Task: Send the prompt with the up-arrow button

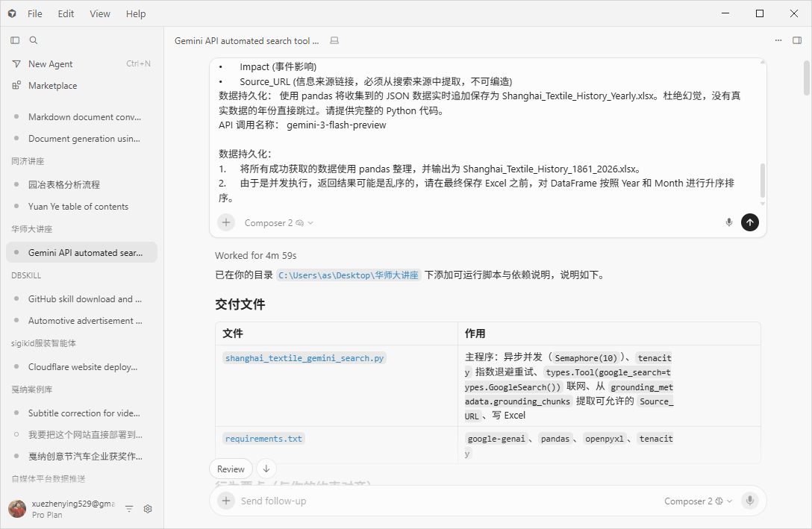Action: point(749,222)
